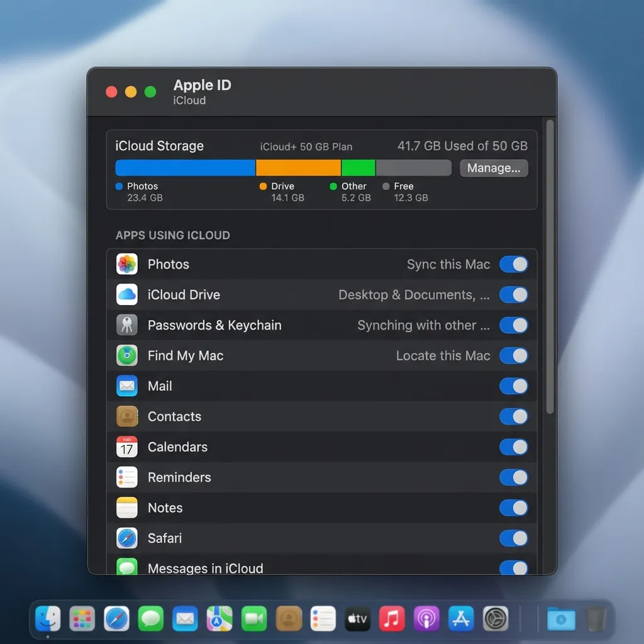The width and height of the screenshot is (644, 644).
Task: Disable Calendars iCloud toggle
Action: point(513,447)
